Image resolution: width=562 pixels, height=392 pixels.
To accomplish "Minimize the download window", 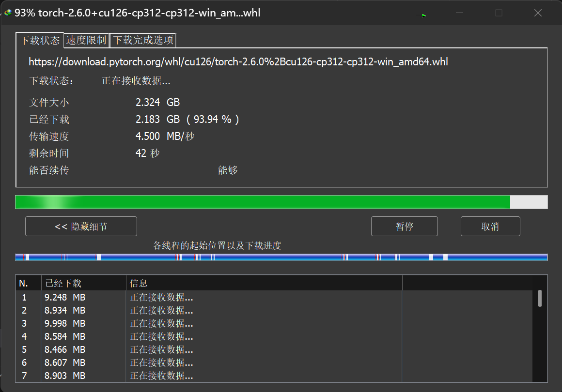I will click(x=459, y=13).
